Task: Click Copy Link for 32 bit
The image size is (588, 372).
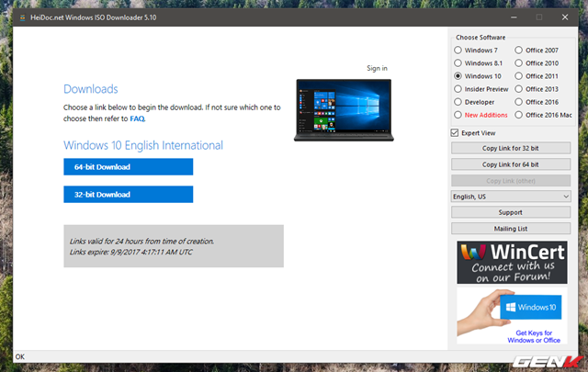Action: point(511,148)
